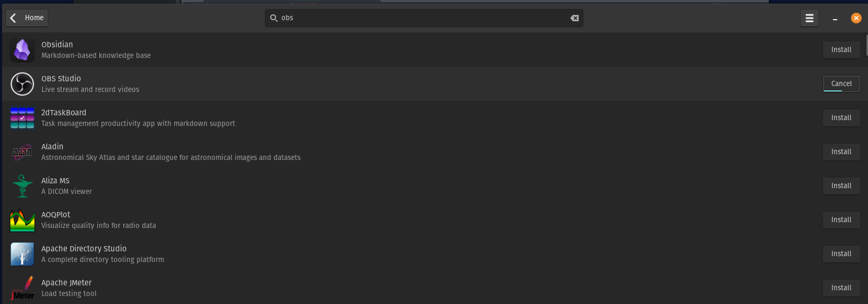Click the Aladin app icon
Viewport: 868px width, 304px height.
point(22,152)
